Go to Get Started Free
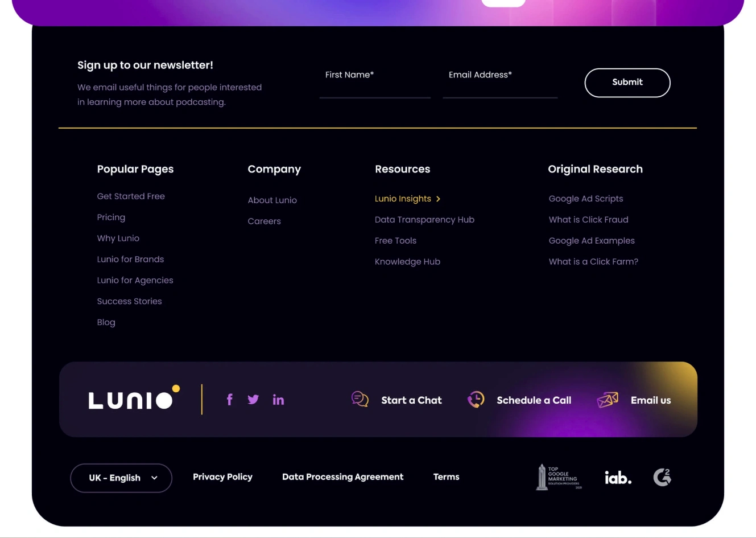The width and height of the screenshot is (756, 538). (x=131, y=196)
